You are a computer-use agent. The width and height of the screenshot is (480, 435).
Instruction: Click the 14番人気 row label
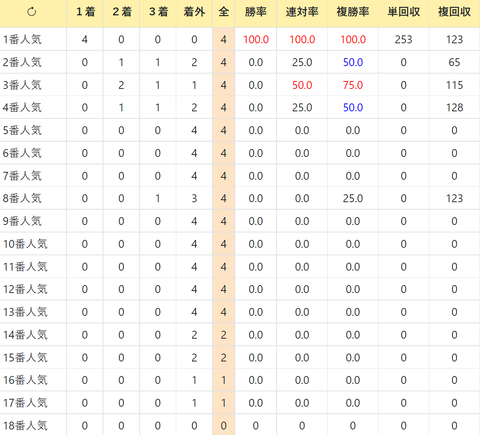coord(25,335)
